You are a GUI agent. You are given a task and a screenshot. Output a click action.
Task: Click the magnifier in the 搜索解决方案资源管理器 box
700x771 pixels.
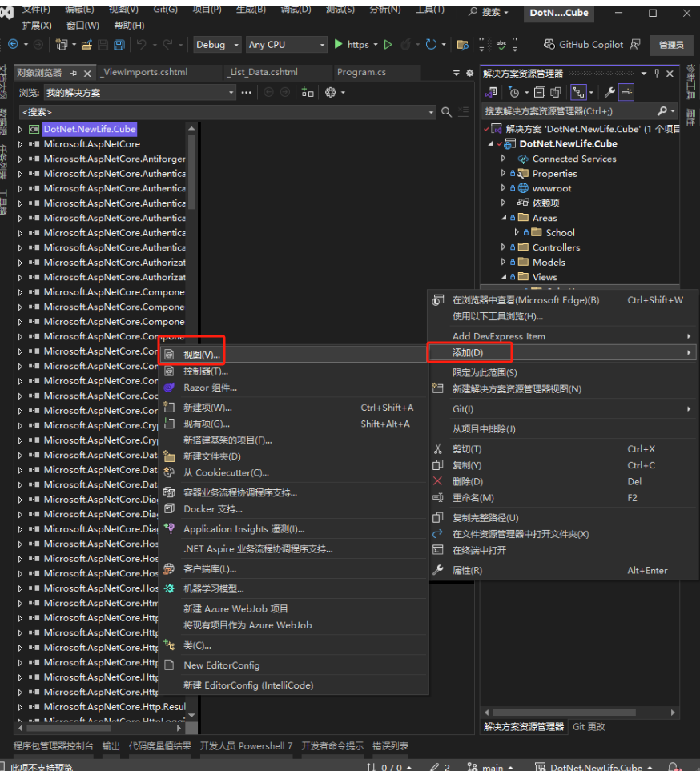[662, 111]
